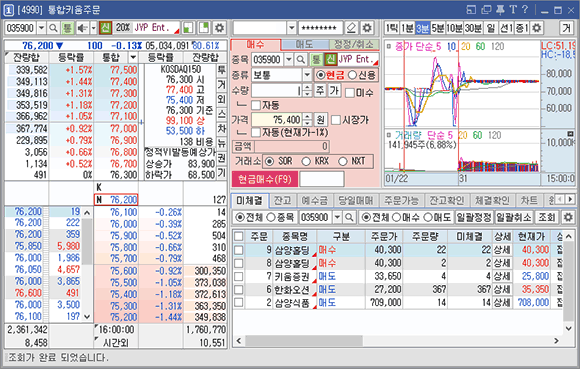Click the stock search magnifier beside code 035900 in the top toolbar
Screen dimensions: 580x369
tap(53, 28)
